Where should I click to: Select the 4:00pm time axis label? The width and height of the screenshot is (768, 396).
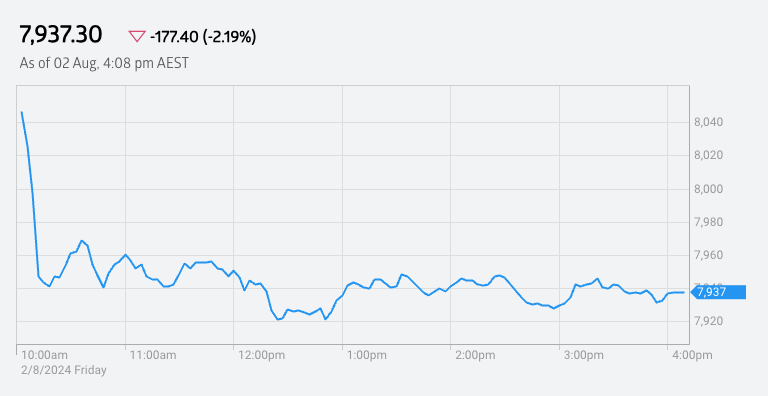point(692,355)
